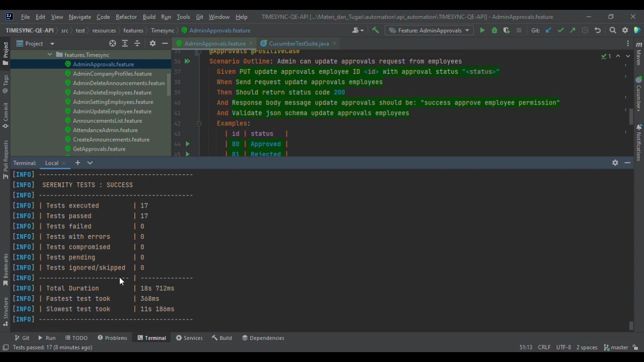Commit changes via the green checkmark icon
This screenshot has height=362, width=644.
(x=561, y=30)
